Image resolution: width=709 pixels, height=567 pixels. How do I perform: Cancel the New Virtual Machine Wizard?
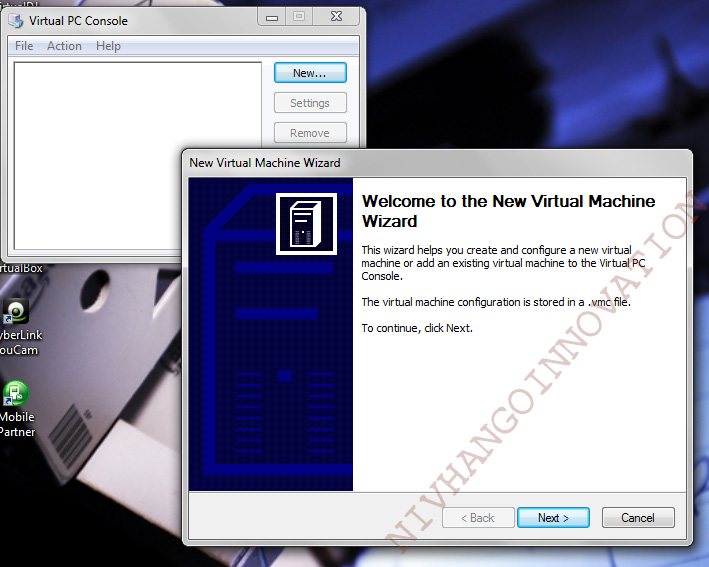[638, 518]
